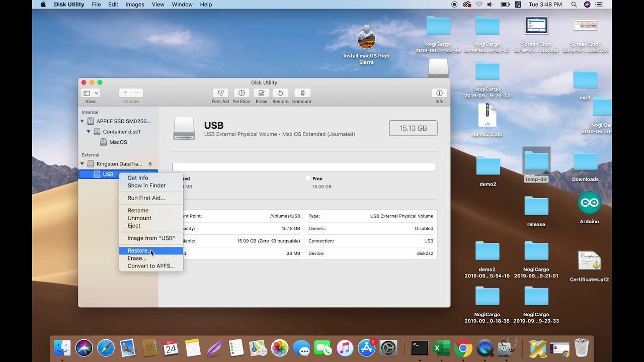The image size is (644, 362).
Task: Click the Unmount toolbar icon
Action: click(x=302, y=93)
